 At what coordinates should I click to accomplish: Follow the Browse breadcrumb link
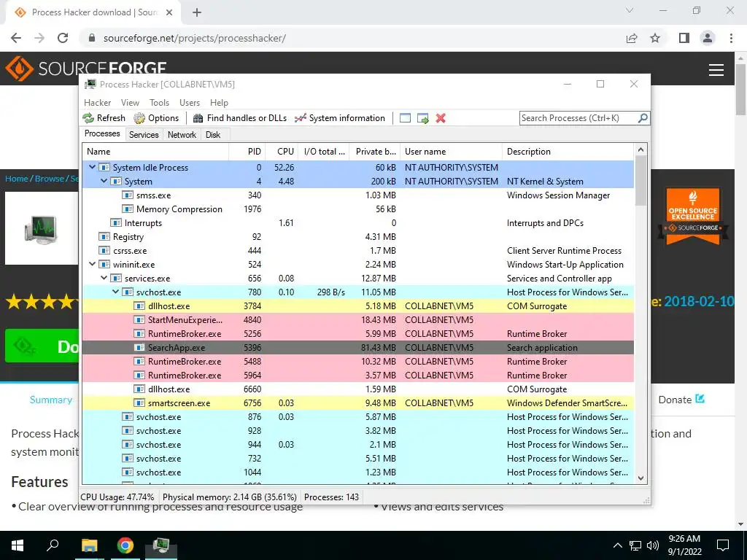click(50, 179)
